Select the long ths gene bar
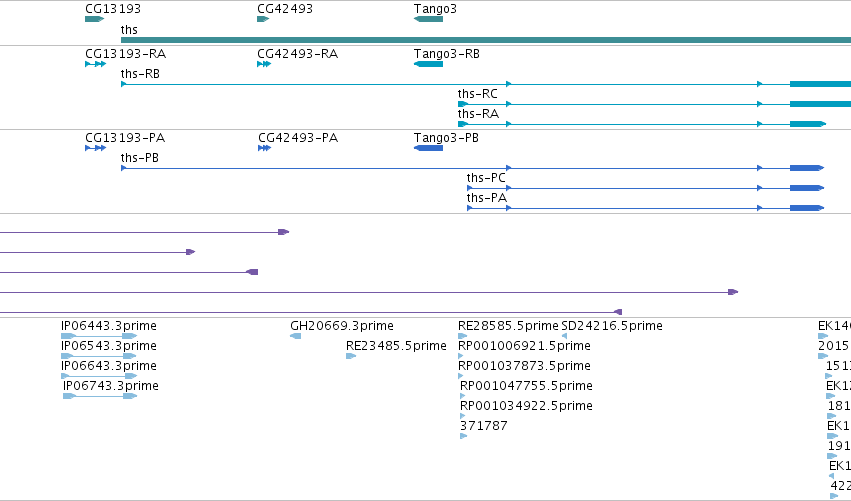 486,40
